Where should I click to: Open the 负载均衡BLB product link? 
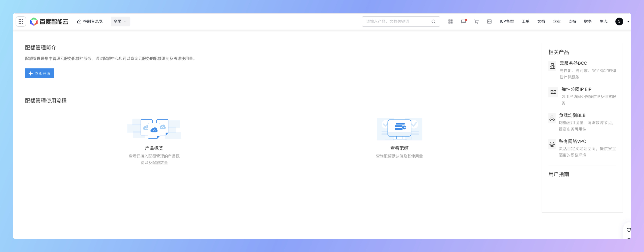572,115
